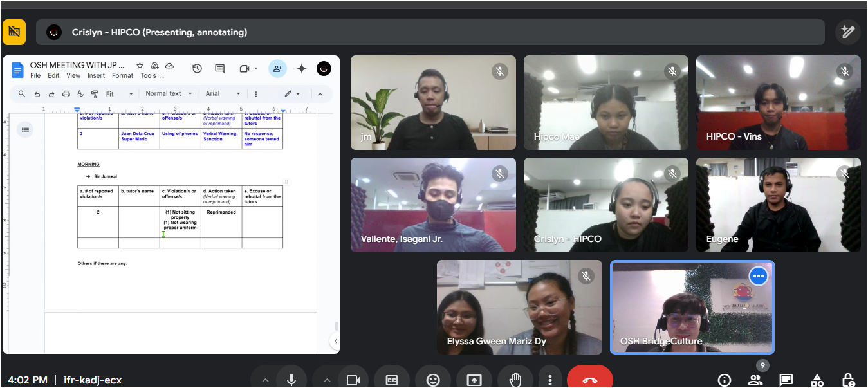The height and width of the screenshot is (388, 868).
Task: Print the document
Action: [x=66, y=94]
